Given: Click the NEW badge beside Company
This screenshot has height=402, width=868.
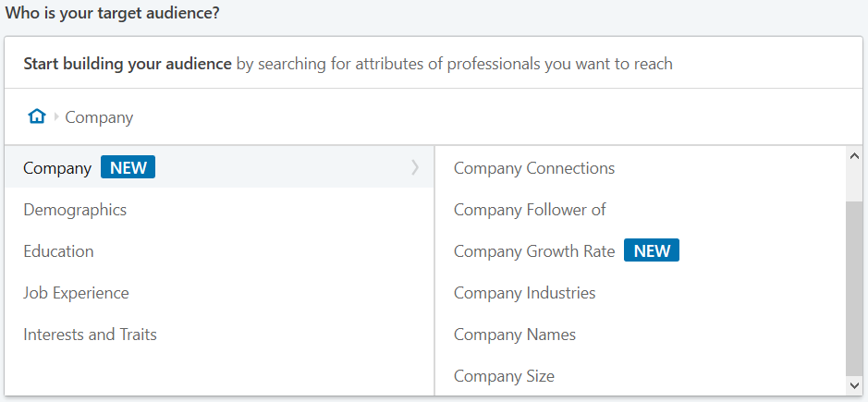Looking at the screenshot, I should [x=128, y=167].
